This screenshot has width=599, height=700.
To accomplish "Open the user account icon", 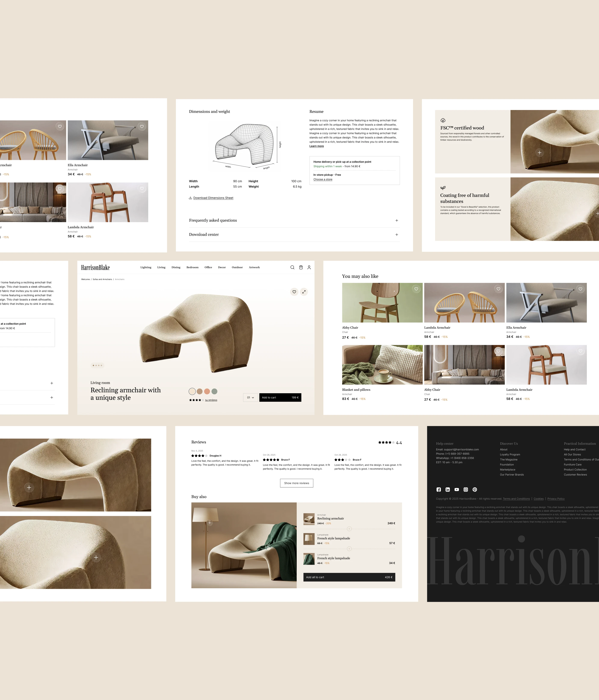I will tap(309, 267).
